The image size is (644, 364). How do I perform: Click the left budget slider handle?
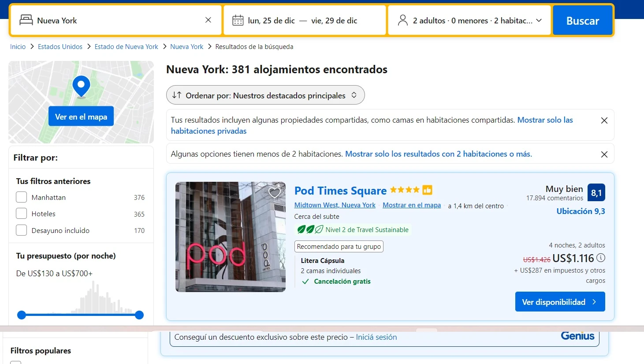click(x=22, y=315)
